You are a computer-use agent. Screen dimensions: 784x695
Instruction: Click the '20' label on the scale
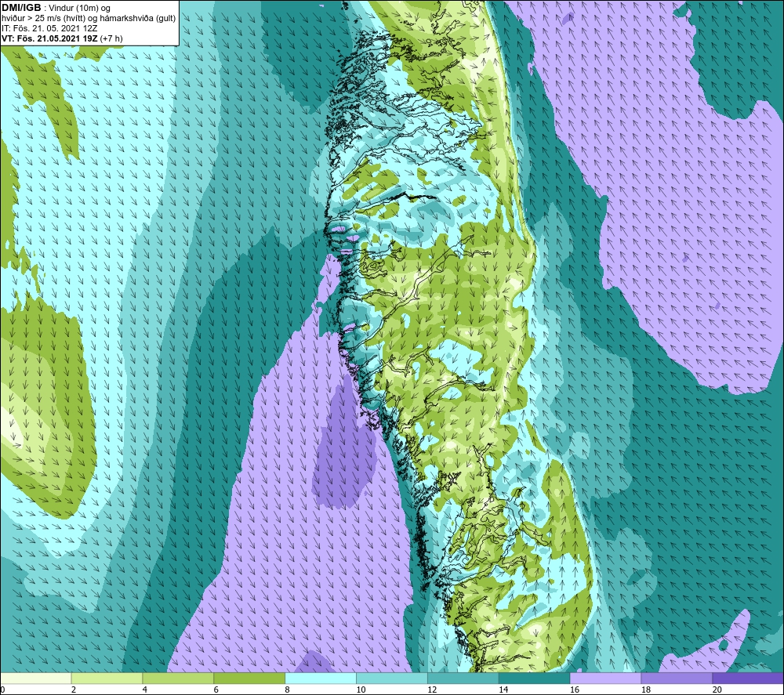tap(717, 690)
